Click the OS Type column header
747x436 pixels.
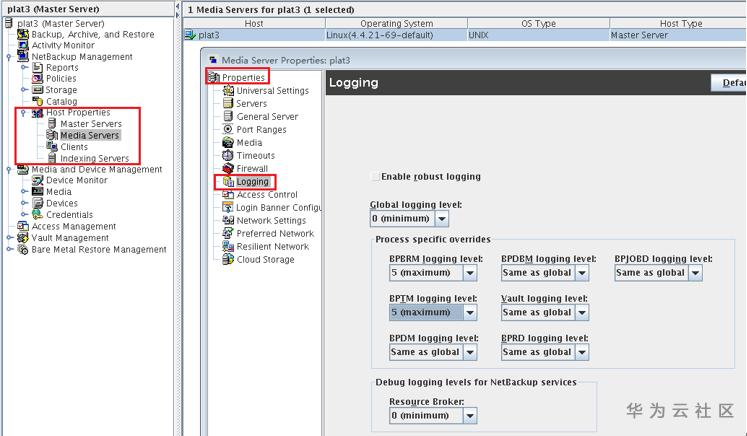coord(538,23)
